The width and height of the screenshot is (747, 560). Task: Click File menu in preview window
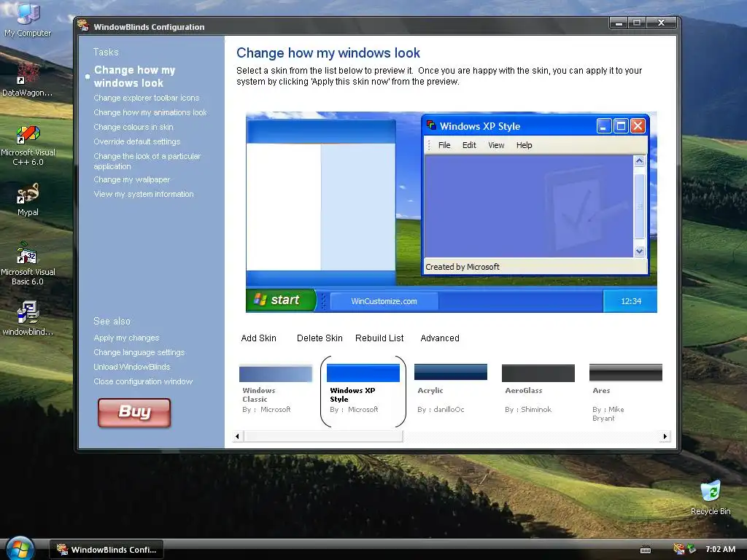click(444, 145)
